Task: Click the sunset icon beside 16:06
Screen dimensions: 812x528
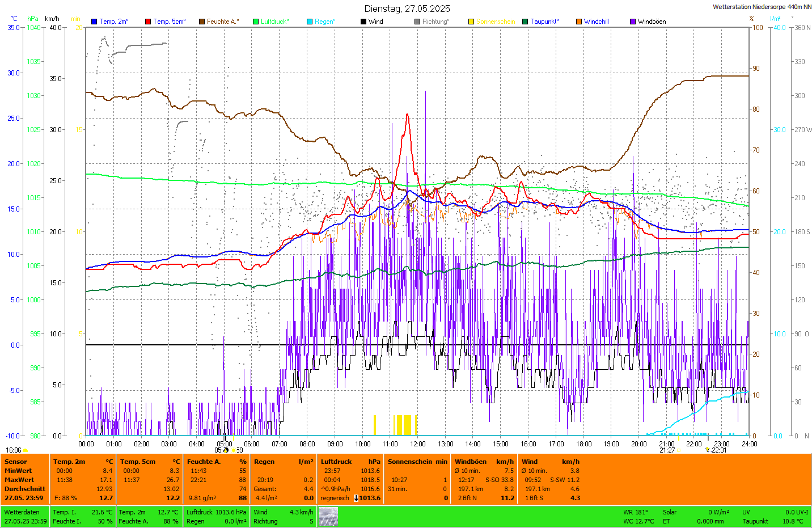Action: coord(25,450)
